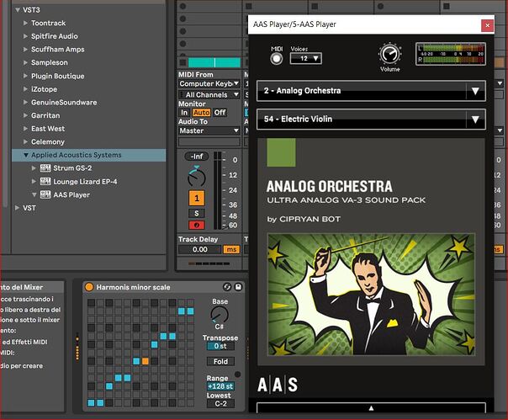Expand the Sampleson folder
Screen dimensions: 508x420
tap(25, 62)
